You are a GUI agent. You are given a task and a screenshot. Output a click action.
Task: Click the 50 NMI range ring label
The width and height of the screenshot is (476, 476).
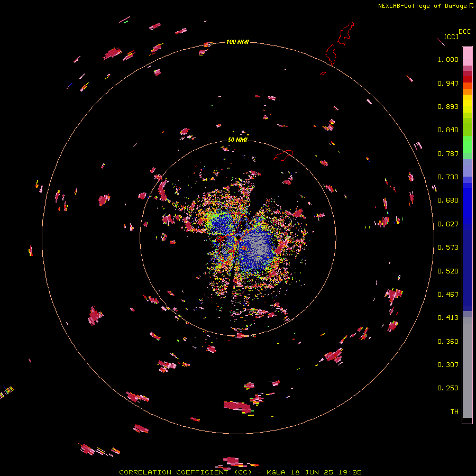pos(237,140)
